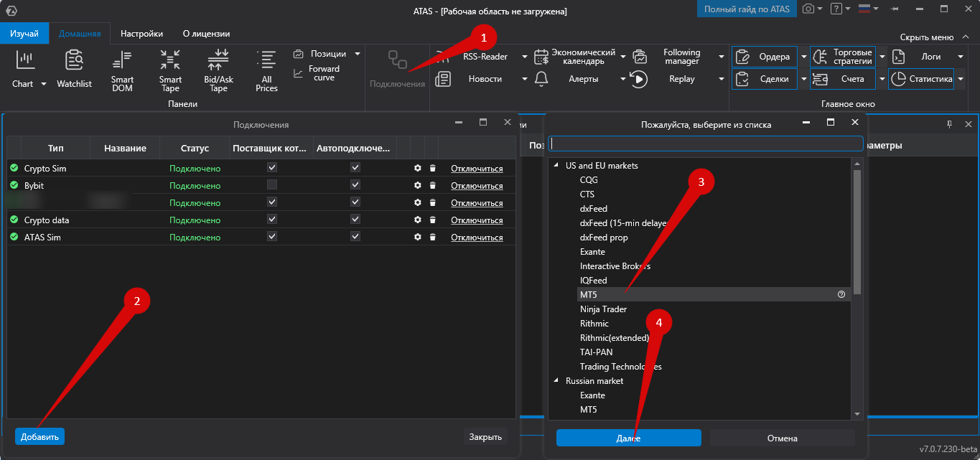Open the Экономический календарь

[574, 57]
